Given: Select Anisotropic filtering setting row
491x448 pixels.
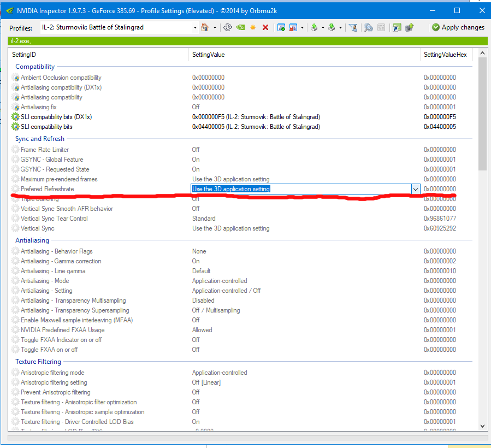Looking at the screenshot, I should [x=240, y=382].
